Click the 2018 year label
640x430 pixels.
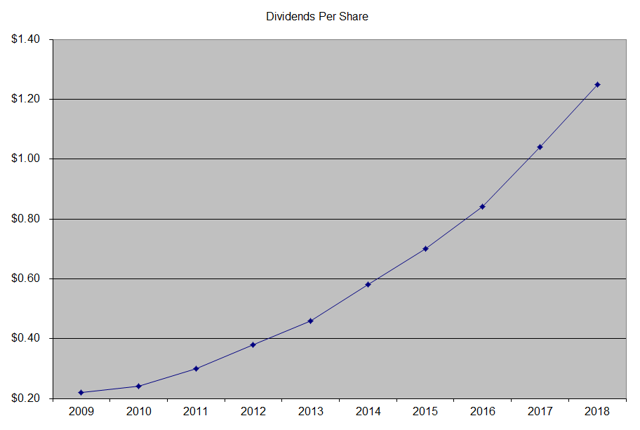597,411
